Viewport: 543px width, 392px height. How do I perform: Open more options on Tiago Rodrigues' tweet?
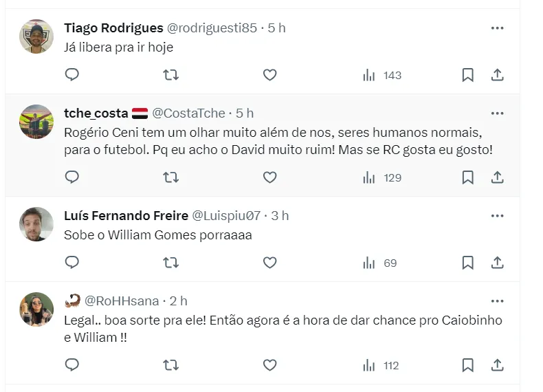(x=498, y=28)
